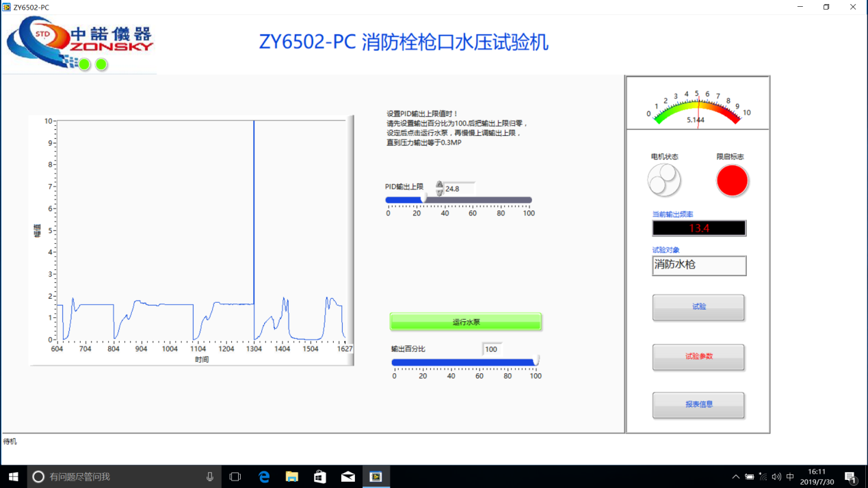Click the 试验对象 field showing 消防水枪

[698, 265]
